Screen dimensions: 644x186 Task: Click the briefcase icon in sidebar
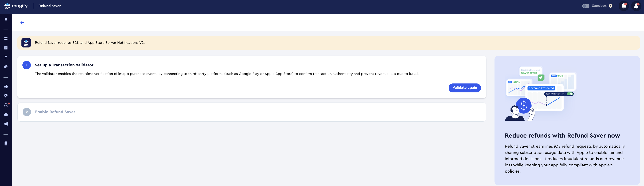pyautogui.click(x=6, y=67)
